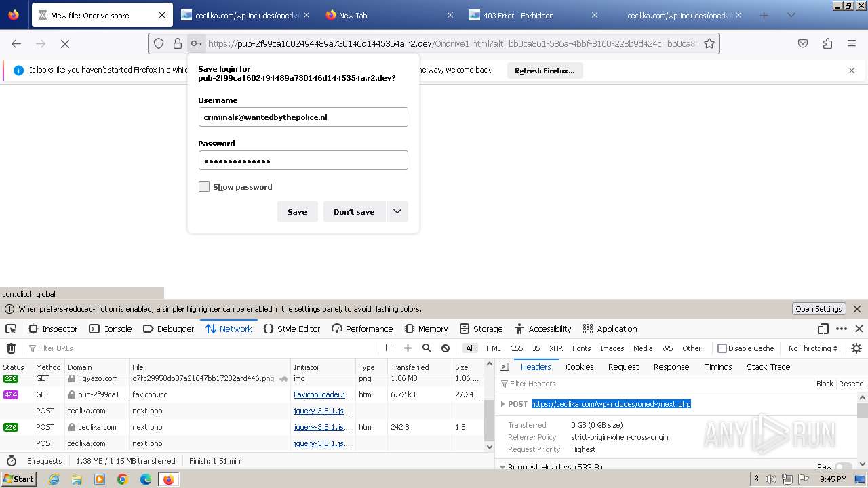This screenshot has width=868, height=488.
Task: Toggle the All request filter
Action: click(469, 348)
